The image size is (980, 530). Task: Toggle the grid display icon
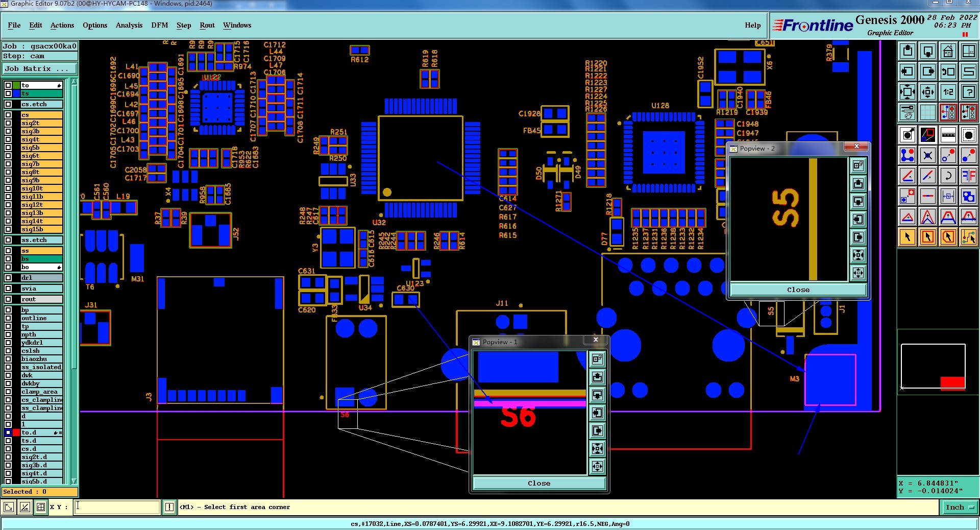928,112
